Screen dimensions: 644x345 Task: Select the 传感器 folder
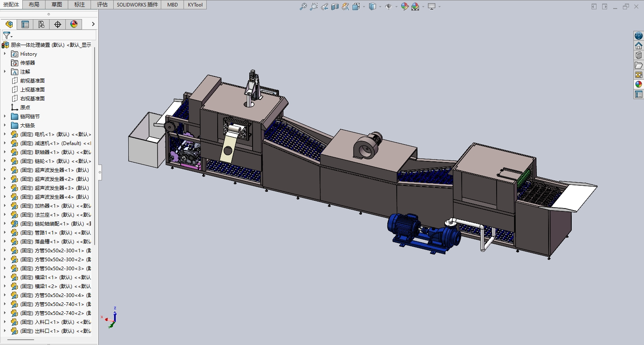[x=28, y=63]
